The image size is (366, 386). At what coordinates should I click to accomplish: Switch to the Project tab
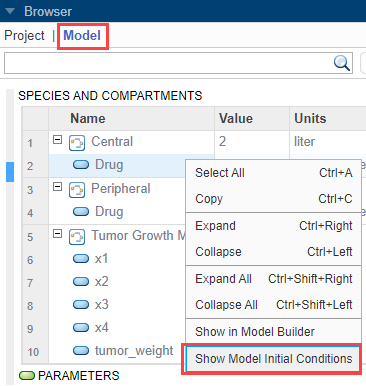(24, 35)
